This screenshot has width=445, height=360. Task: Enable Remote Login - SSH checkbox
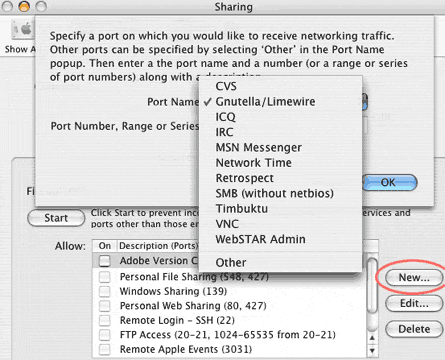pyautogui.click(x=105, y=320)
